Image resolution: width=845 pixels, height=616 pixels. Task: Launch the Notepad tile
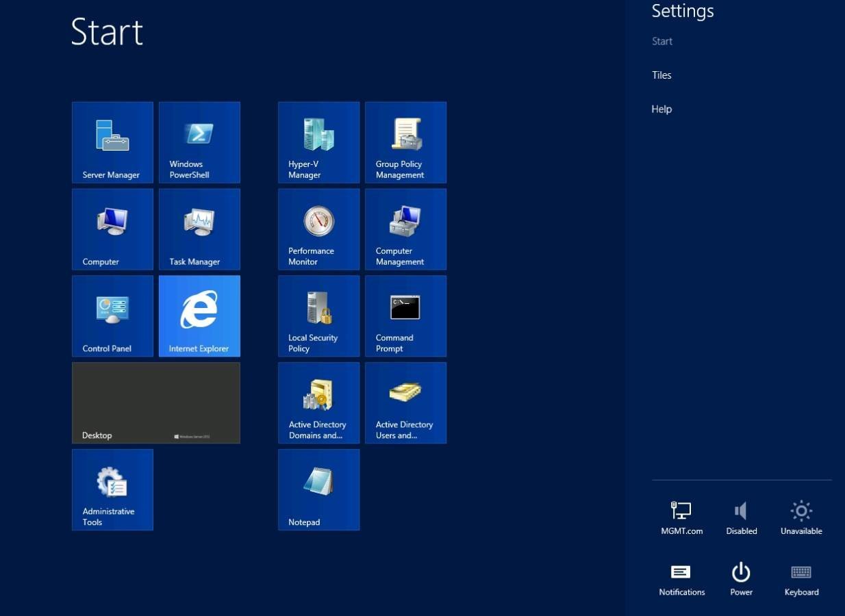[318, 490]
